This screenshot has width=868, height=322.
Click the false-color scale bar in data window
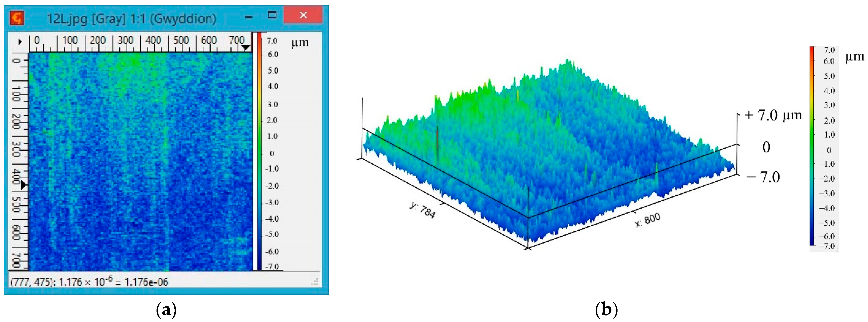click(260, 151)
